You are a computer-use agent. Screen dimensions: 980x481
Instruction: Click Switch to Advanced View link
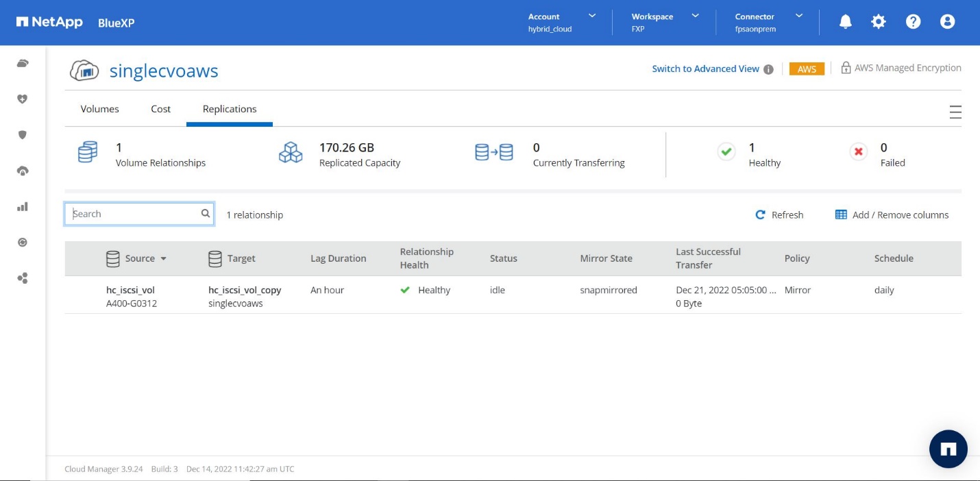coord(705,69)
